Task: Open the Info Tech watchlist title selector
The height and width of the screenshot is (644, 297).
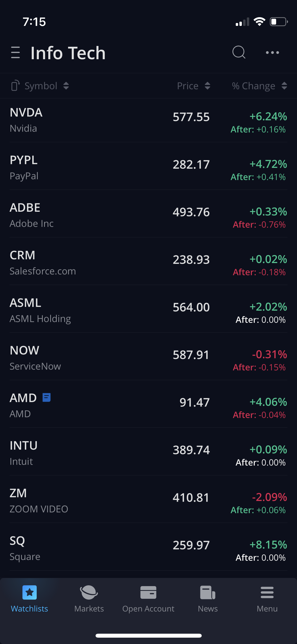Action: click(68, 53)
